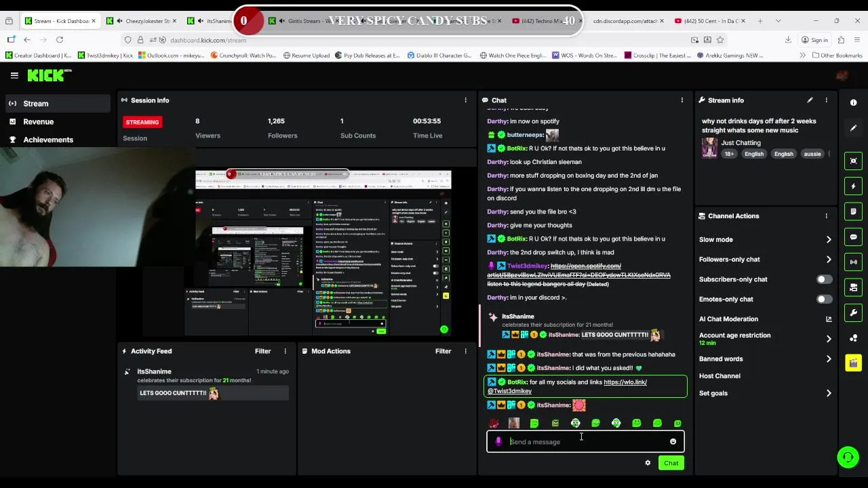Open Channel Actions three-dot menu

(826, 216)
